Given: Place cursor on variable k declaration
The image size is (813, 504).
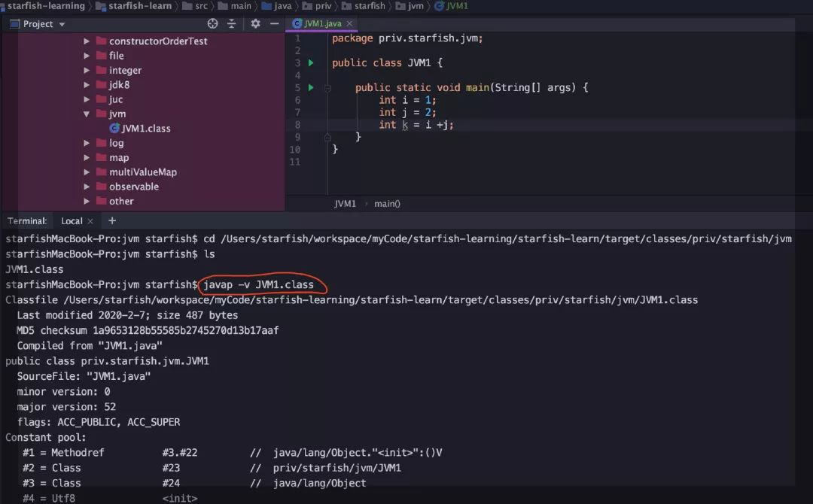Looking at the screenshot, I should click(405, 125).
